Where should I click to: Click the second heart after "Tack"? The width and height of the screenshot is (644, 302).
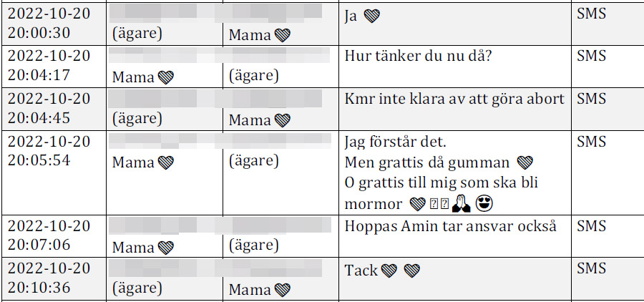pos(411,271)
